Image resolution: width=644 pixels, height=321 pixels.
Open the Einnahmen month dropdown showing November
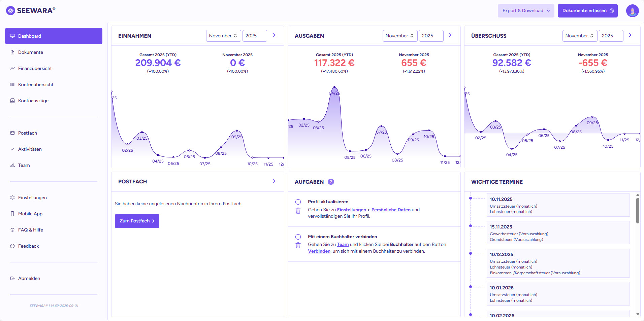click(x=223, y=36)
